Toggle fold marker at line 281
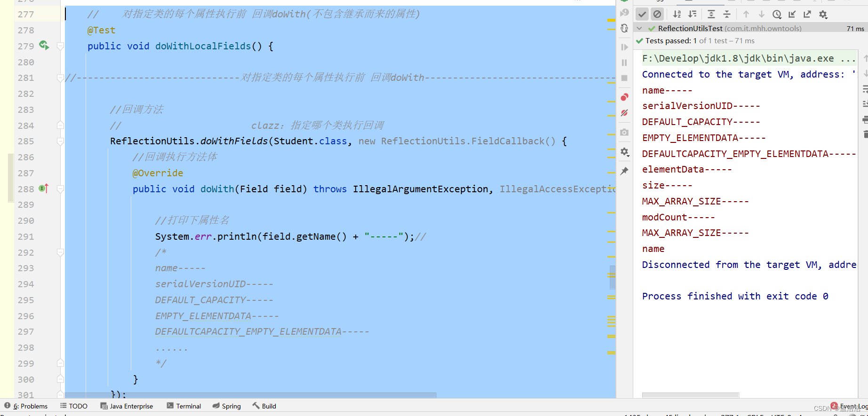This screenshot has height=416, width=868. (x=60, y=78)
